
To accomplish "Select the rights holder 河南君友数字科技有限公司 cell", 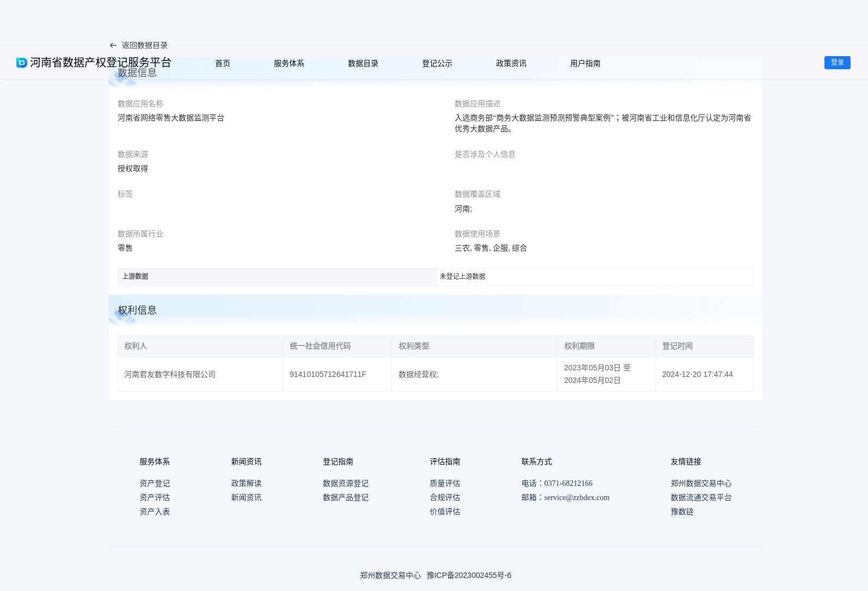I will (200, 374).
